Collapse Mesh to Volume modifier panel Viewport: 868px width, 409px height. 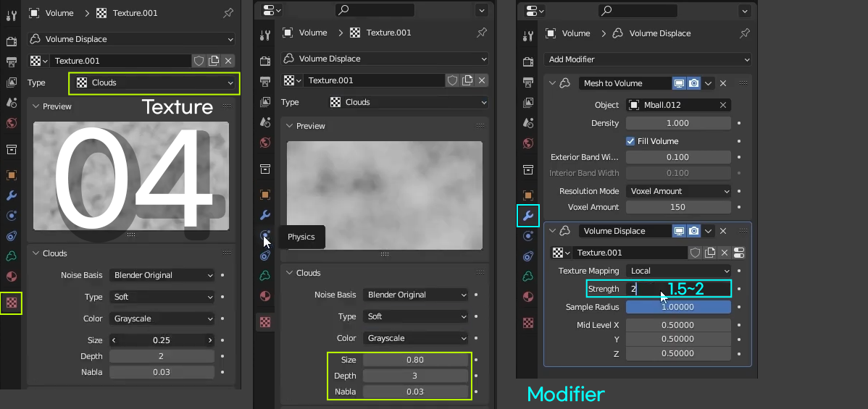[552, 83]
